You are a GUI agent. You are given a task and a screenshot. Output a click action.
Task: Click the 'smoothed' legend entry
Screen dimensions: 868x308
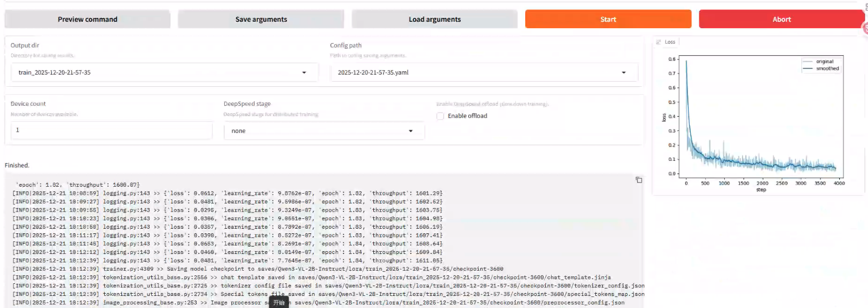point(821,68)
